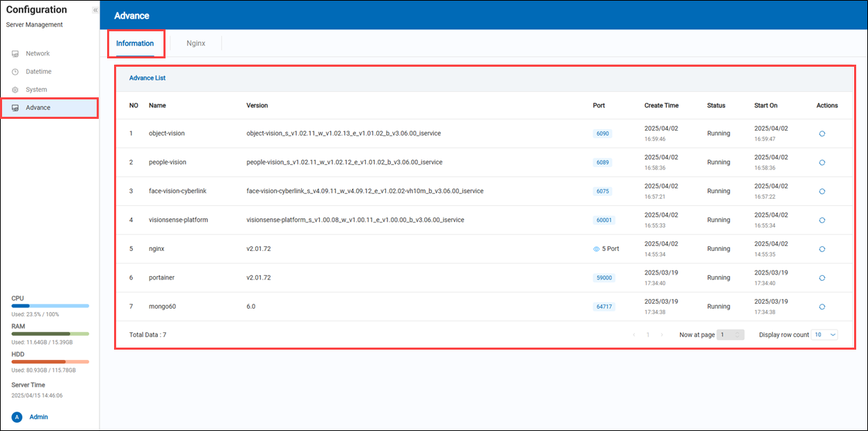This screenshot has width=868, height=431.
Task: Switch to the Information tab
Action: click(x=135, y=43)
